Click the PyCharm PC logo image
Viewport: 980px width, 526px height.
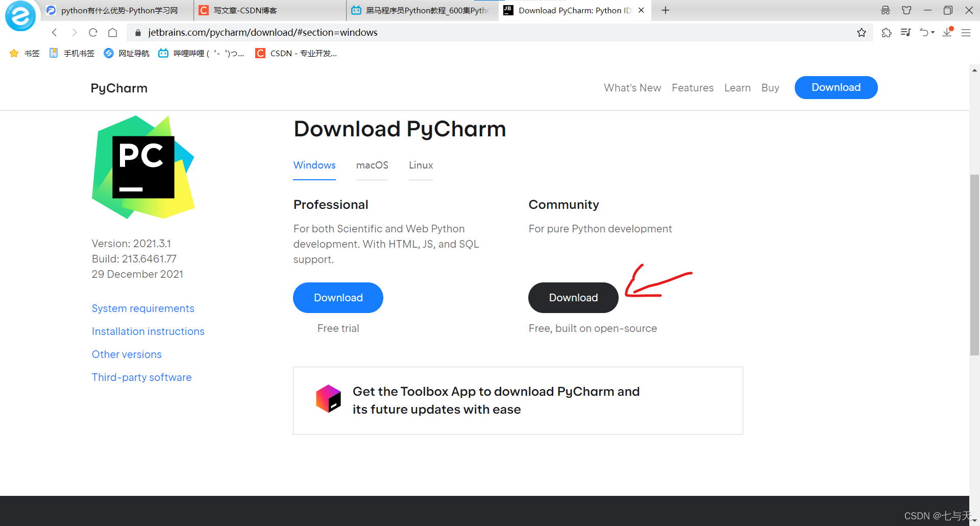[143, 167]
